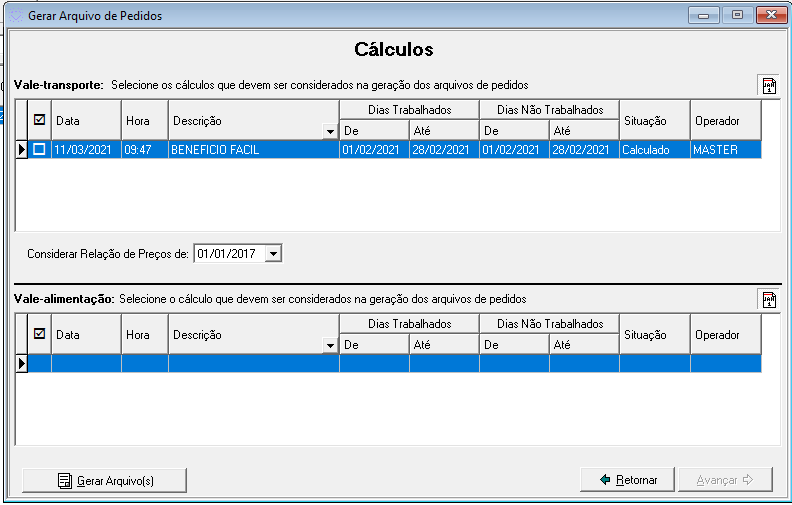Screen dimensions: 792x505
Task: Toggle select-all checkbox in Vale-alimentação header
Action: point(40,334)
